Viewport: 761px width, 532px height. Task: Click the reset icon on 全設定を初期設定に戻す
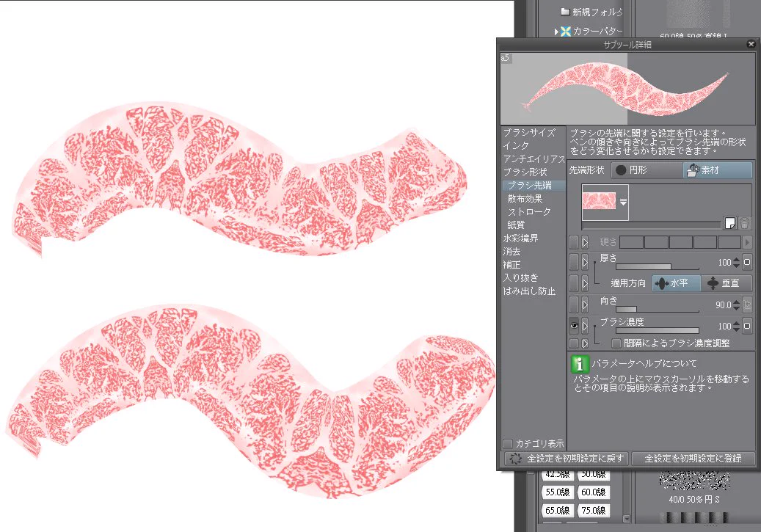513,458
